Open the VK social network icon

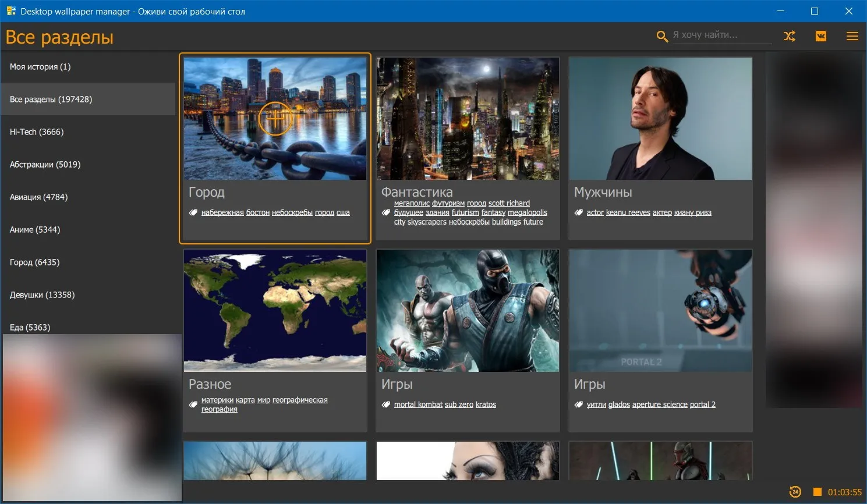pos(820,36)
